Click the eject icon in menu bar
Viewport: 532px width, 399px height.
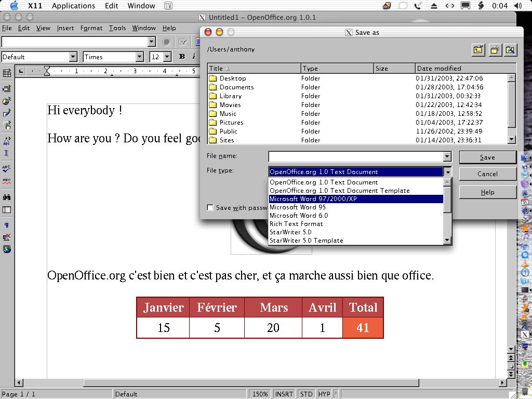434,5
